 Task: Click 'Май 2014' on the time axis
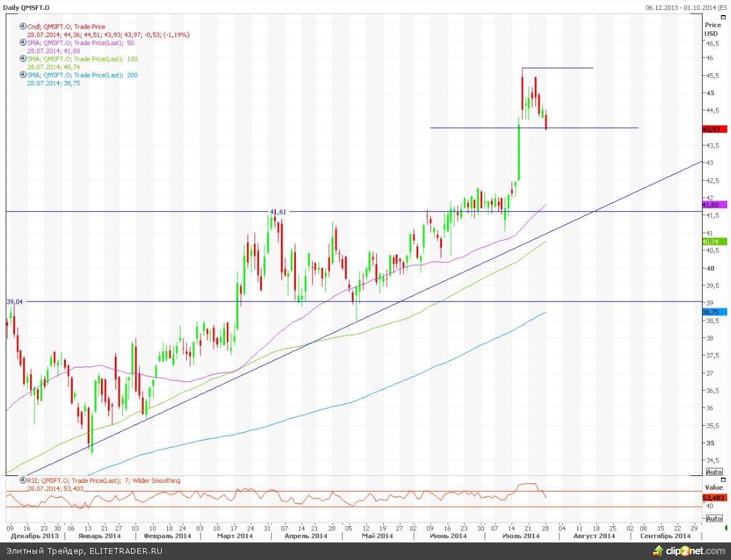(x=377, y=536)
